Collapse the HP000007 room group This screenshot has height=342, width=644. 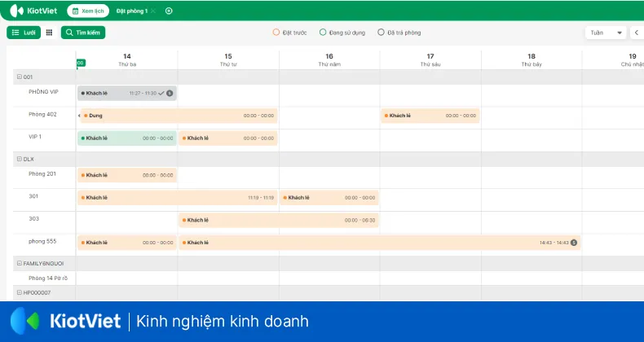(20, 292)
